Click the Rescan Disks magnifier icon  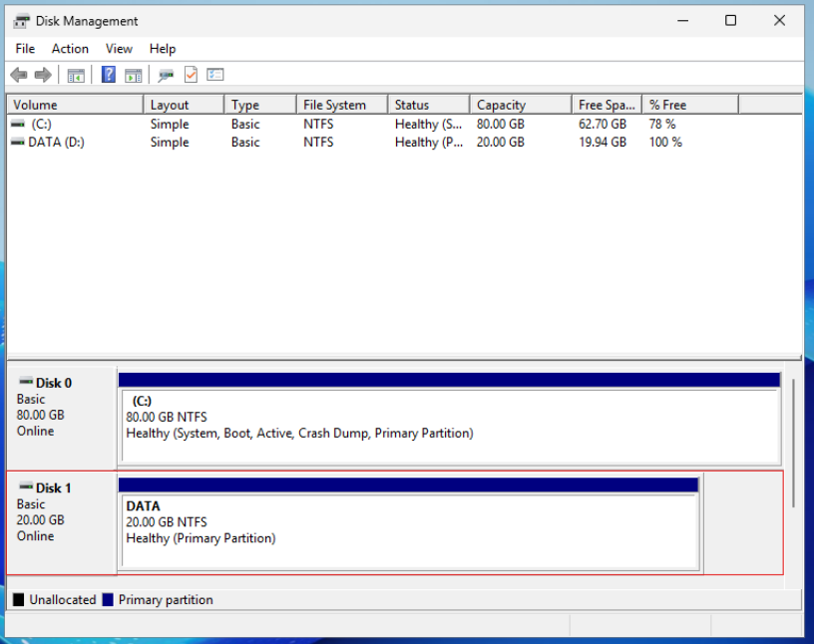[166, 75]
